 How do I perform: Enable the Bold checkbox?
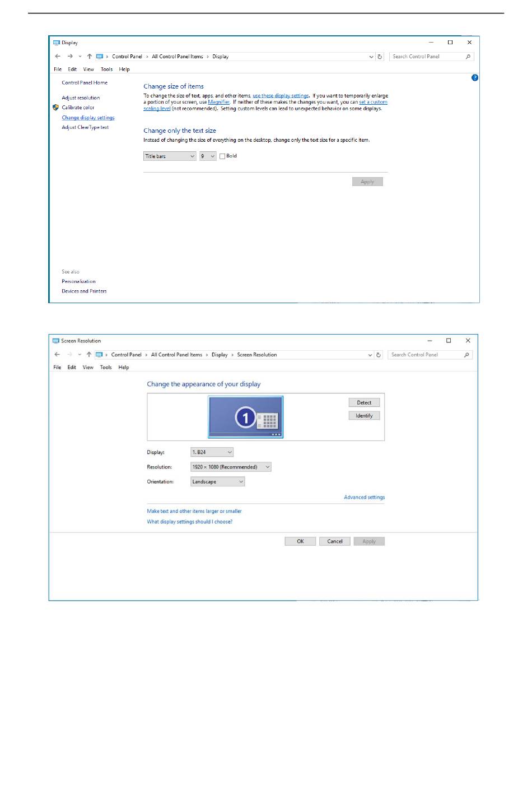click(222, 156)
